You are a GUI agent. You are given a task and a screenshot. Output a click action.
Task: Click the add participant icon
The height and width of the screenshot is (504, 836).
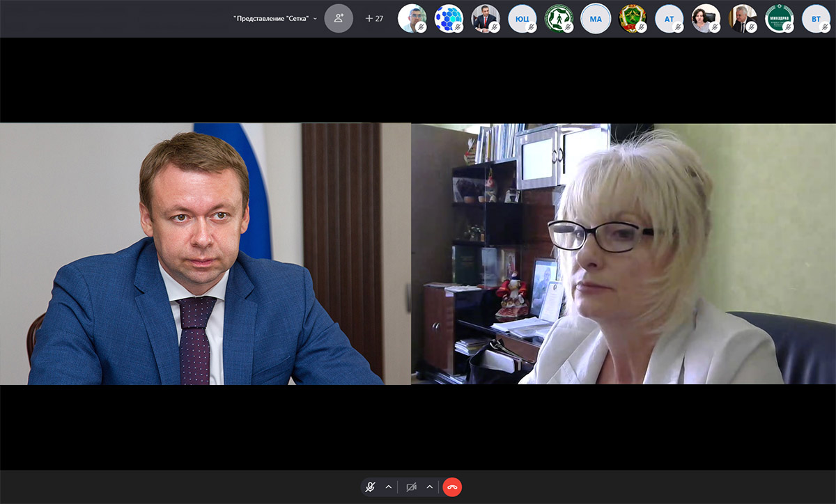339,19
